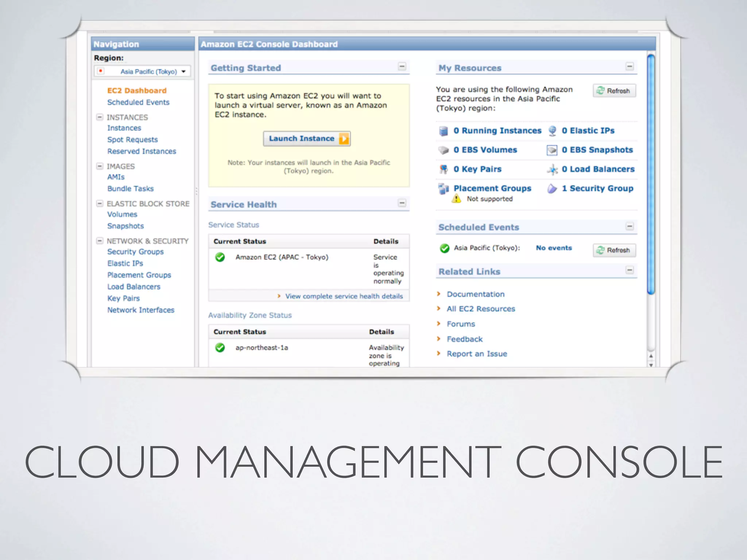The width and height of the screenshot is (747, 560).
Task: Click the Load Balancers icon
Action: pos(552,170)
